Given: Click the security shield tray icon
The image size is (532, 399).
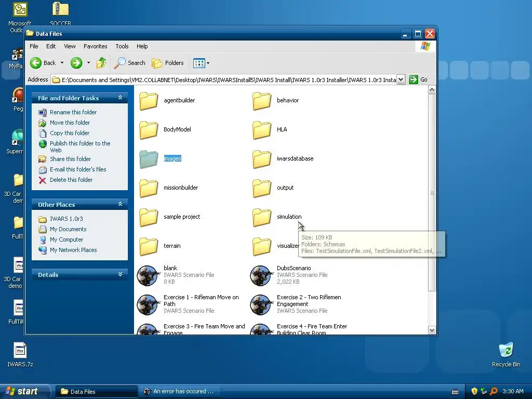Looking at the screenshot, I should tap(474, 391).
